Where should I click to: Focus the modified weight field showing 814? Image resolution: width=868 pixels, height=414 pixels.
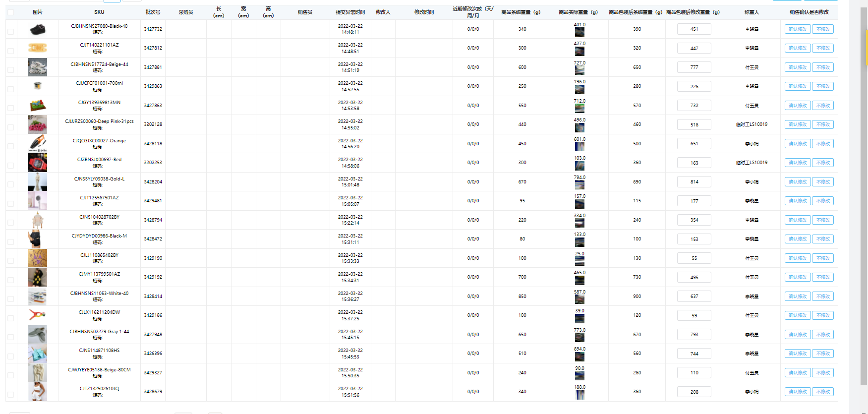(x=694, y=182)
